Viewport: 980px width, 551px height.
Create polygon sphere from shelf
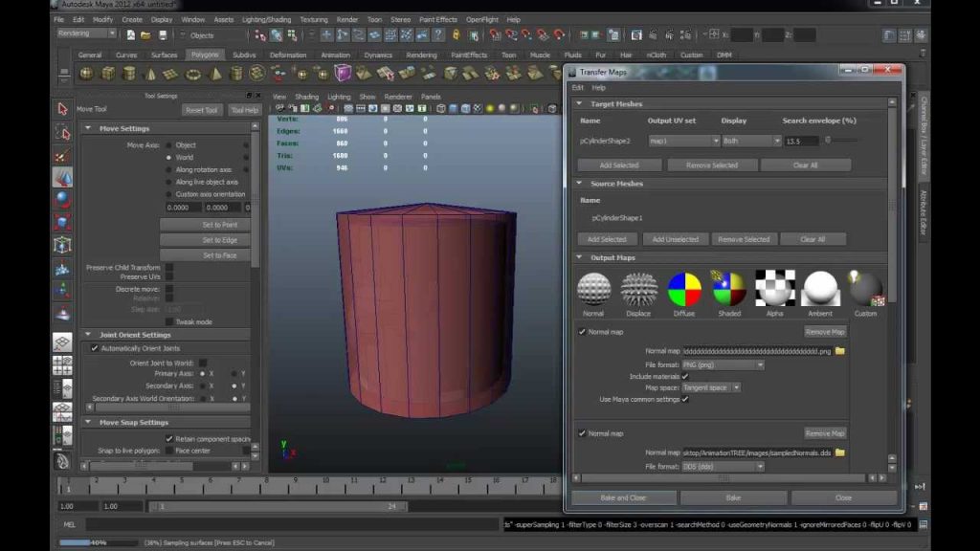86,75
